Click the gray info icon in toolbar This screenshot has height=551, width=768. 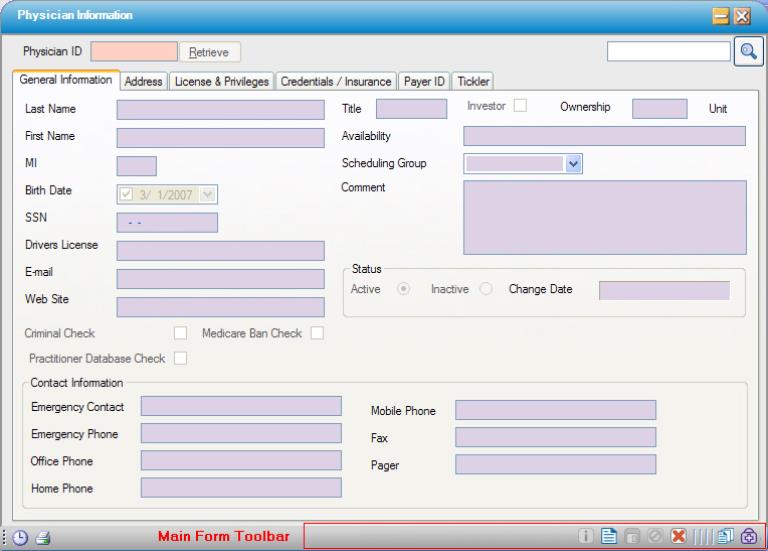pos(586,537)
